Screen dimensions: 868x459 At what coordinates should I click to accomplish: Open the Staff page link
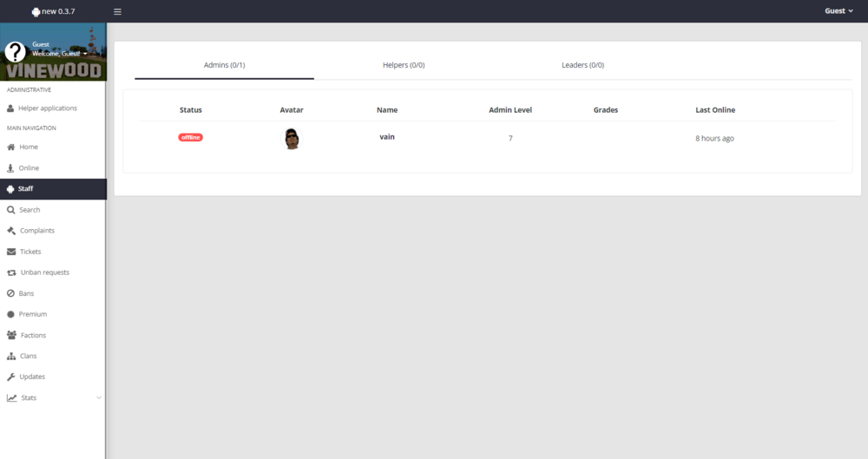pyautogui.click(x=25, y=189)
